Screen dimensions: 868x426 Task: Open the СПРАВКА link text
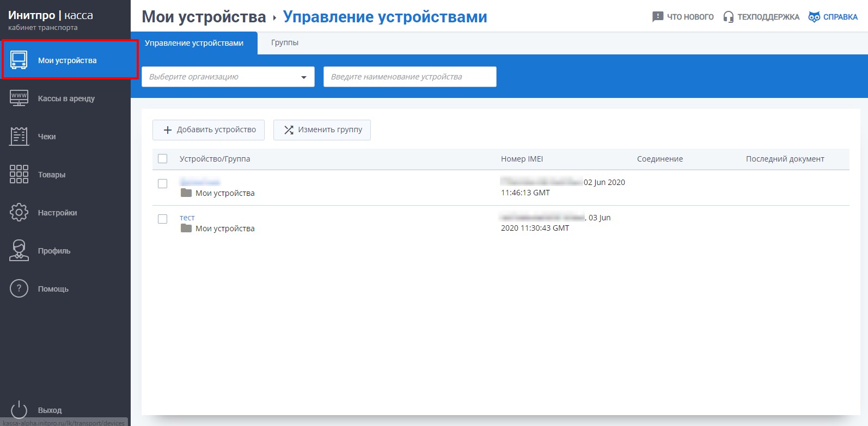pos(840,17)
